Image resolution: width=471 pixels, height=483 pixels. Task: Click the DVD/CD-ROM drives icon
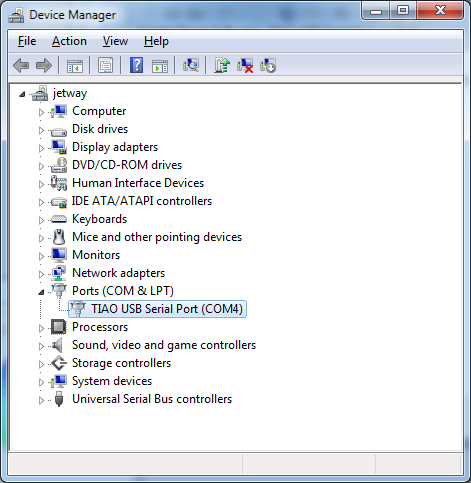point(59,165)
